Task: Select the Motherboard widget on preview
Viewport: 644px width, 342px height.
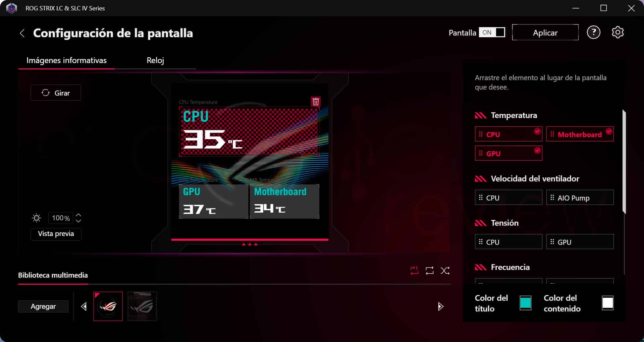Action: (284, 202)
